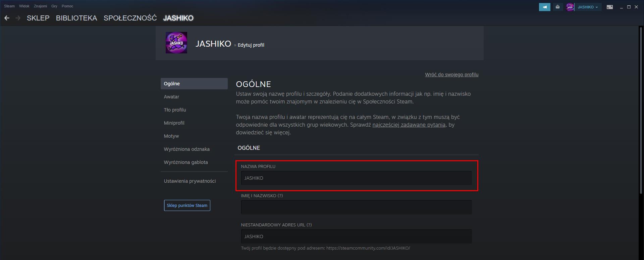
Task: Open najczęściej zadawane pytania link
Action: click(409, 125)
